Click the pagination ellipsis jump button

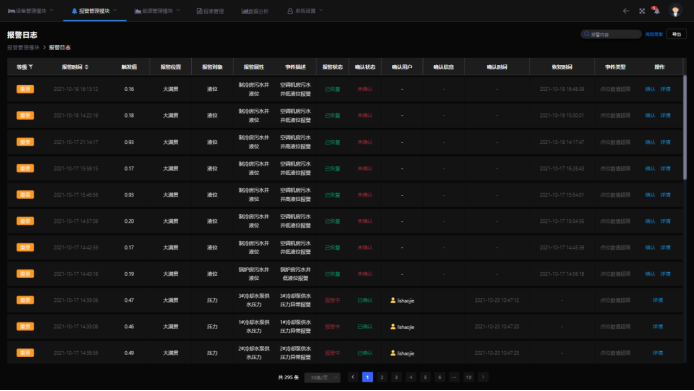pyautogui.click(x=454, y=377)
